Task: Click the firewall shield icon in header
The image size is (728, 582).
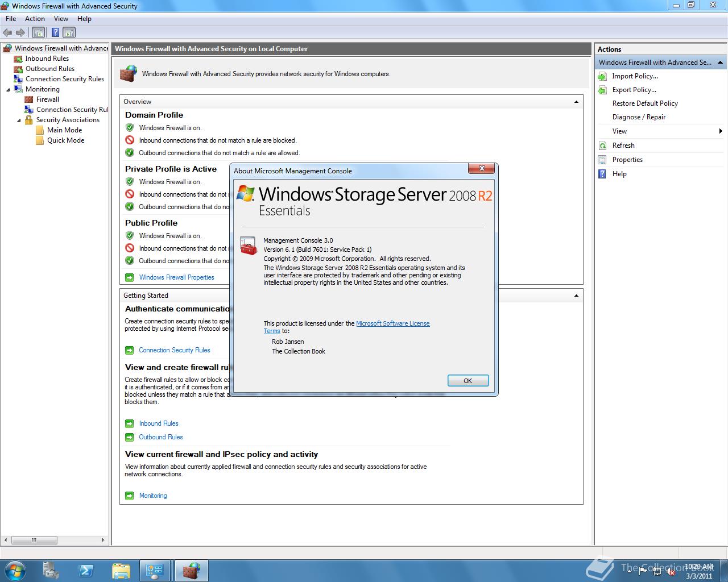Action: click(x=129, y=74)
